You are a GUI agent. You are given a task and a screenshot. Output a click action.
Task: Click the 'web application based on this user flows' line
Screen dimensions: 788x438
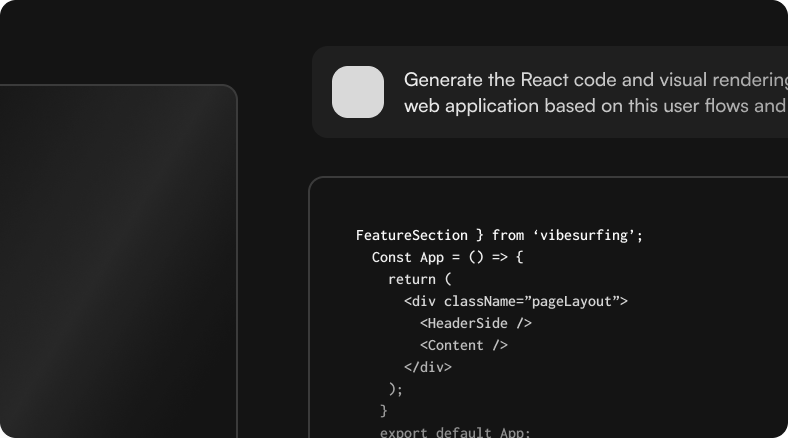pos(596,106)
